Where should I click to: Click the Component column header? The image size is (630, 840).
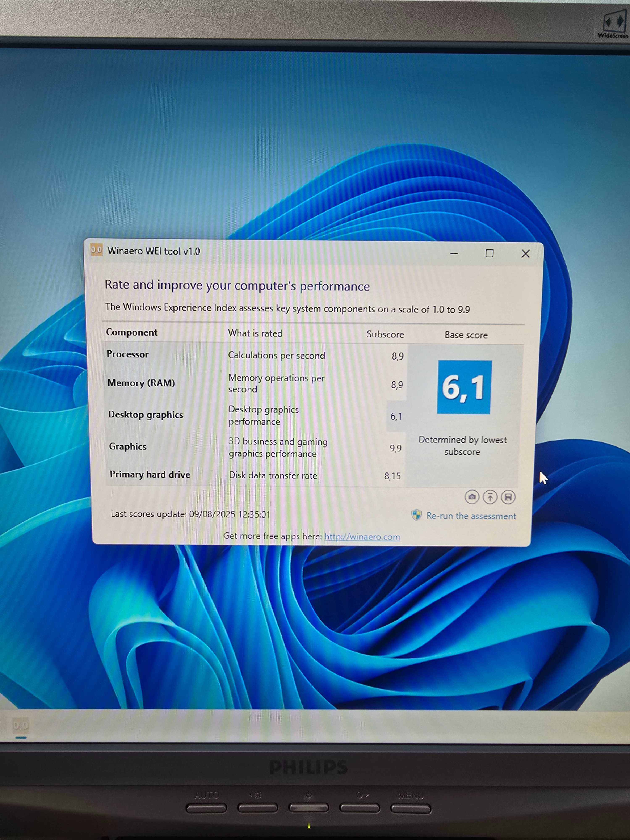(131, 332)
